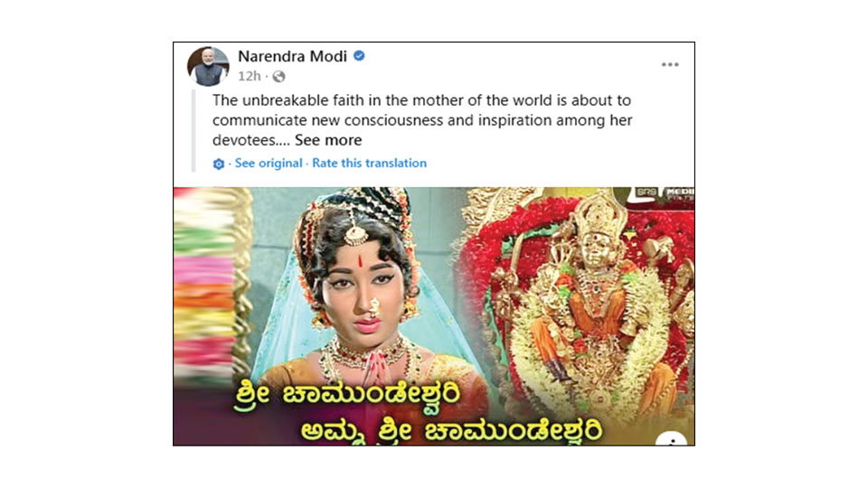
Task: Click the 12h post timestamp
Action: 250,76
